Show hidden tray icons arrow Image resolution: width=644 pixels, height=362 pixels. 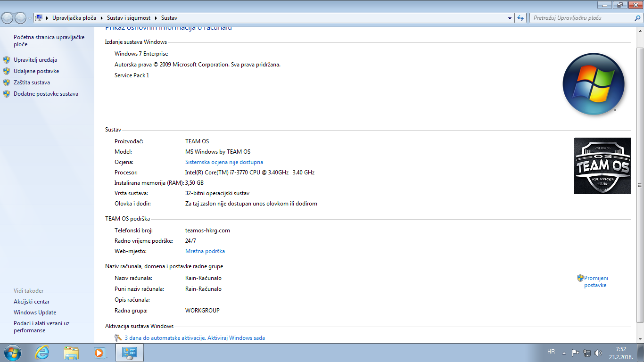565,352
